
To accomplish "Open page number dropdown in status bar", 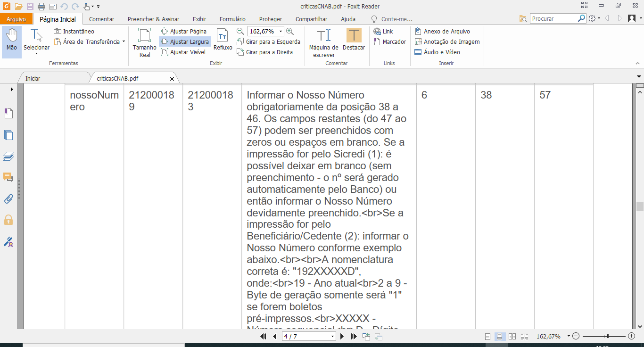I will tap(333, 336).
